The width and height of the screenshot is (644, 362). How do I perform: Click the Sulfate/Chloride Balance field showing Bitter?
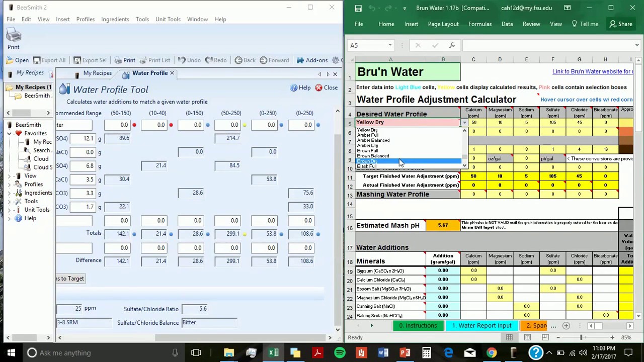(209, 323)
